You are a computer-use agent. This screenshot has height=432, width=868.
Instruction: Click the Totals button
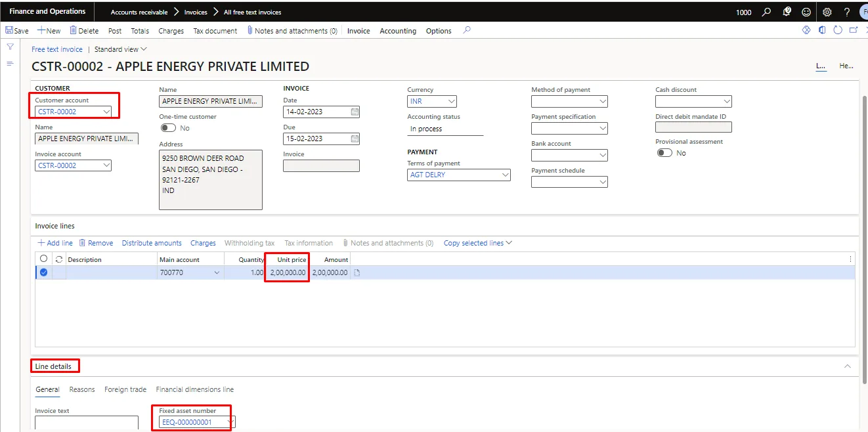(x=140, y=31)
